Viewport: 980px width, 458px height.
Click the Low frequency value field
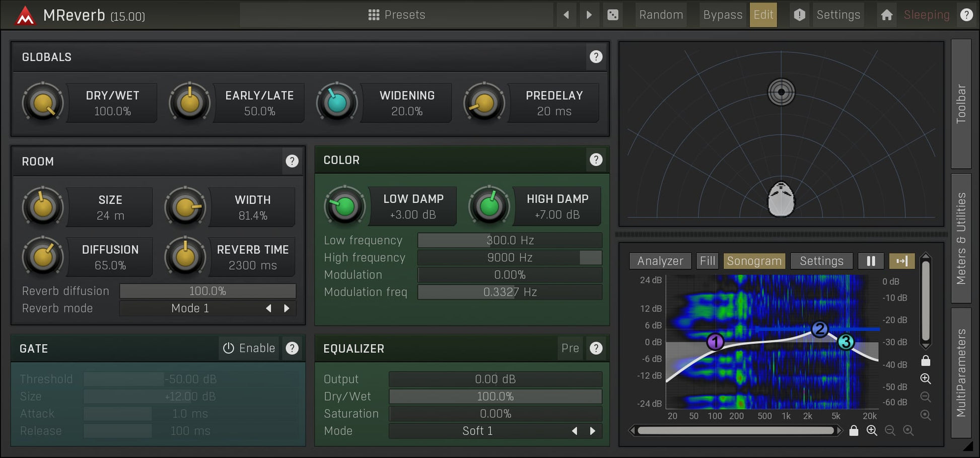coord(510,240)
